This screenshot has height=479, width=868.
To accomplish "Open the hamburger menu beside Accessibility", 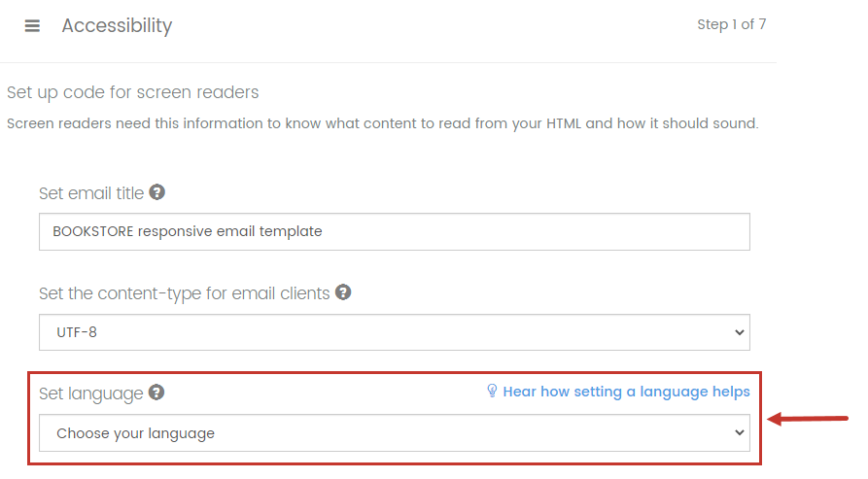I will click(x=32, y=26).
